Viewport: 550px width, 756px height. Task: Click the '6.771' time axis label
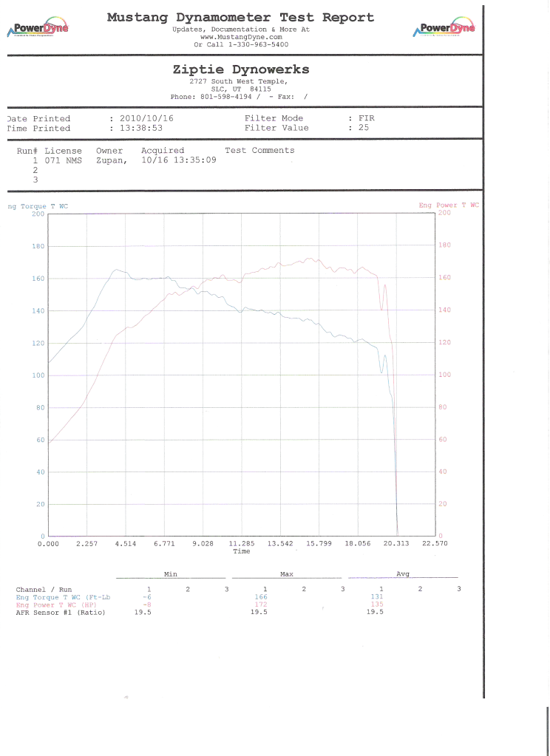(164, 543)
